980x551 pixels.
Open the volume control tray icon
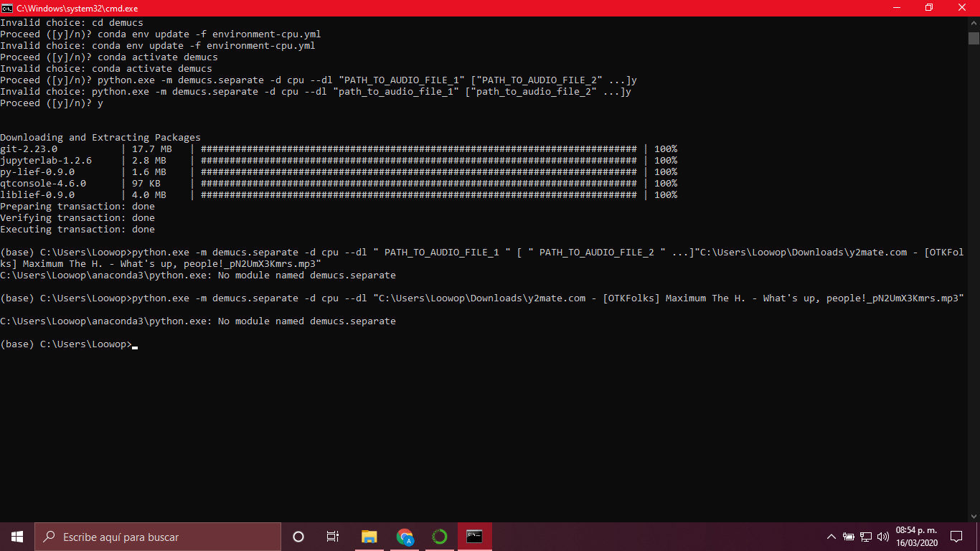[883, 537]
